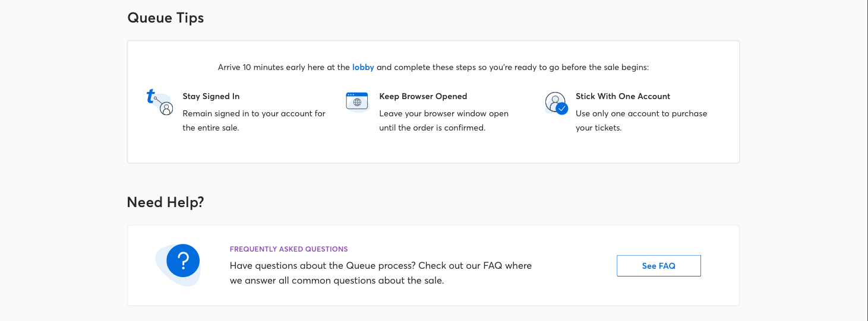Click the 'Leave your browser window open' text
The height and width of the screenshot is (321, 868).
click(x=444, y=120)
